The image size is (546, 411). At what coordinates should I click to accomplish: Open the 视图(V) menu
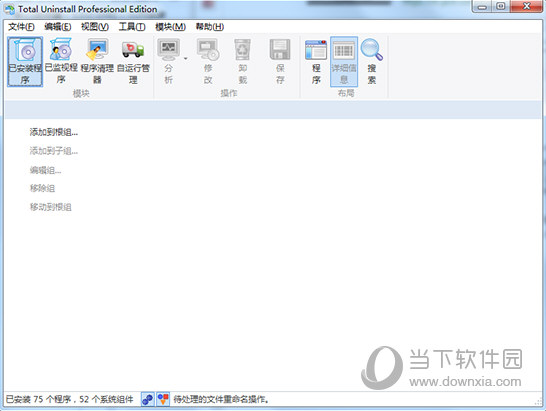95,27
